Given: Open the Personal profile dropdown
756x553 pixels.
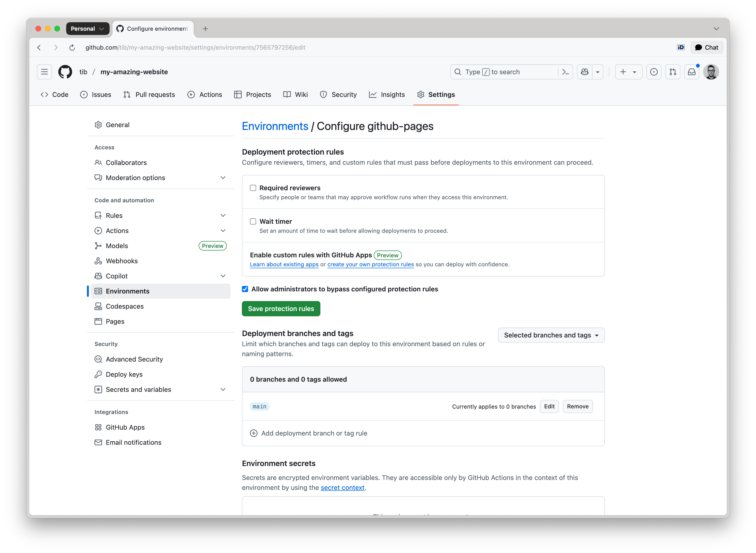Looking at the screenshot, I should [x=88, y=29].
